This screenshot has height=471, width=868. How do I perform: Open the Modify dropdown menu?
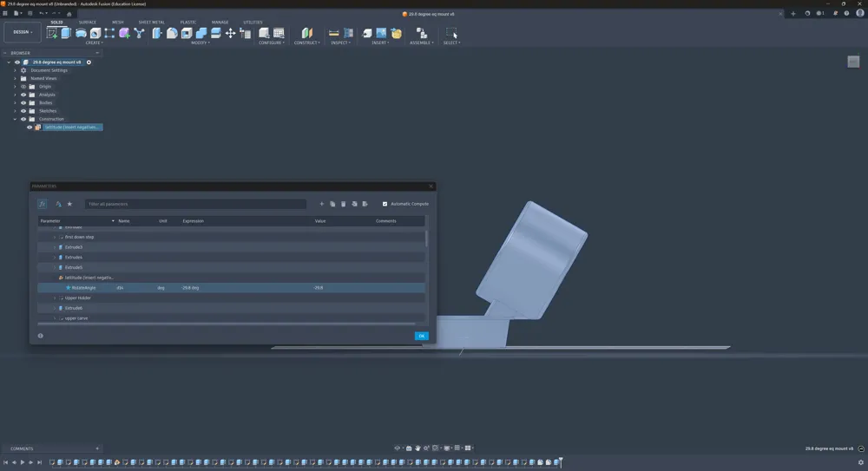[x=201, y=43]
